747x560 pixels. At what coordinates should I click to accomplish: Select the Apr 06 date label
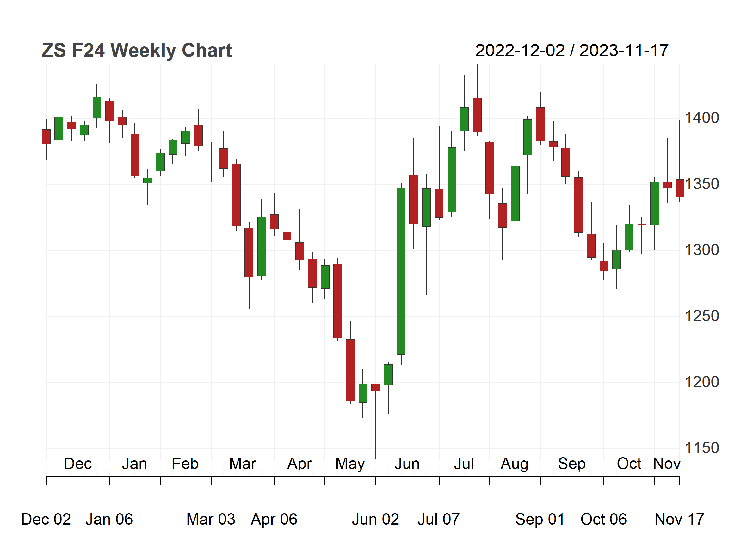(274, 520)
